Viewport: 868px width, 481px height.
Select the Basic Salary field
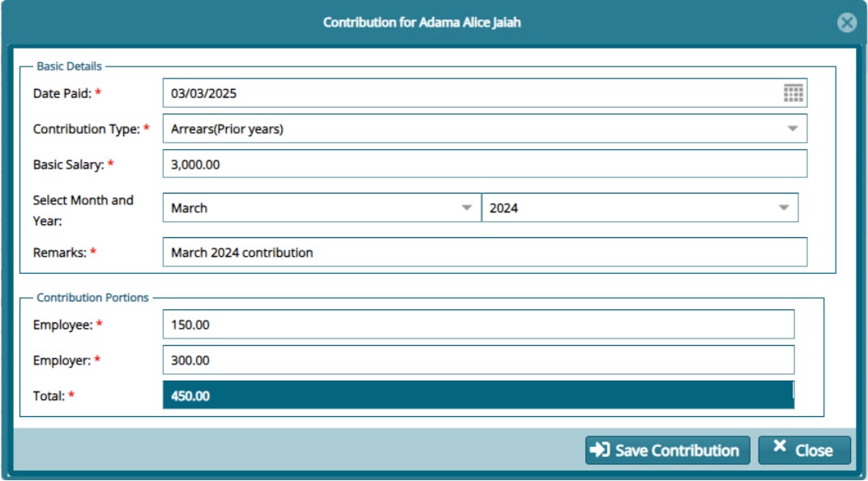[x=486, y=165]
